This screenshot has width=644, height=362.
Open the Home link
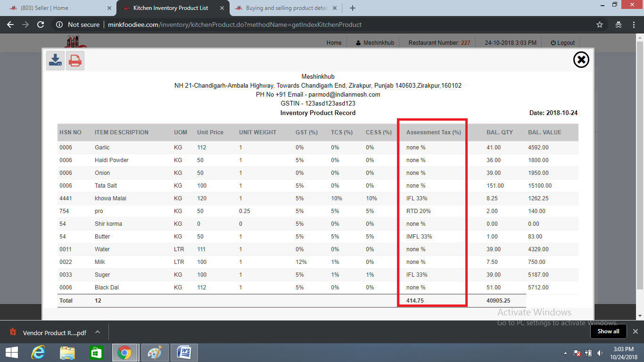point(334,42)
